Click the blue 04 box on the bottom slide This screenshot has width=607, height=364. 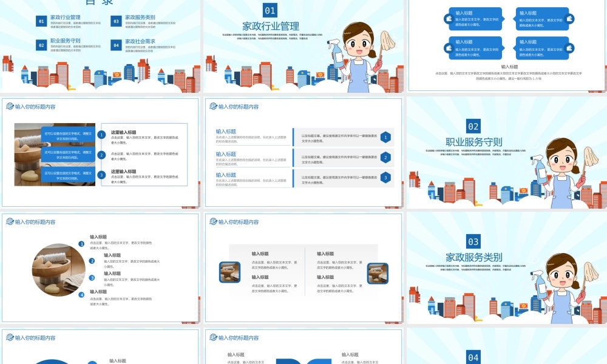(x=473, y=357)
